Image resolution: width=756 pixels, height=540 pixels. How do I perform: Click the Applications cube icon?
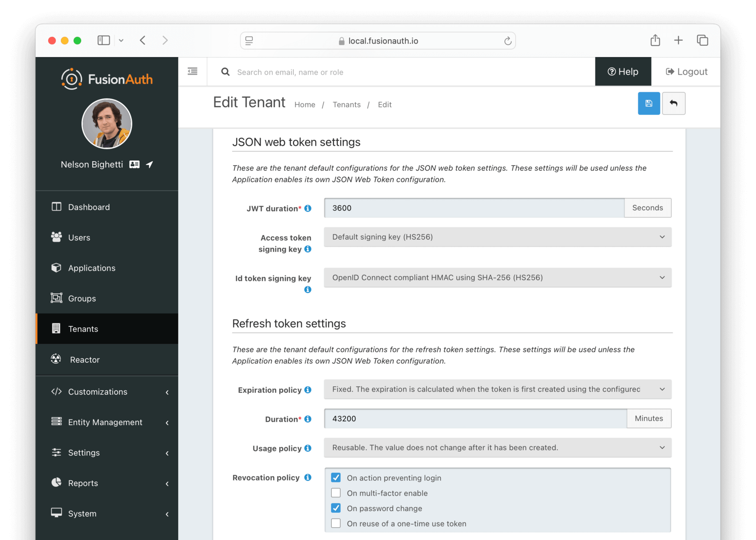pyautogui.click(x=56, y=268)
